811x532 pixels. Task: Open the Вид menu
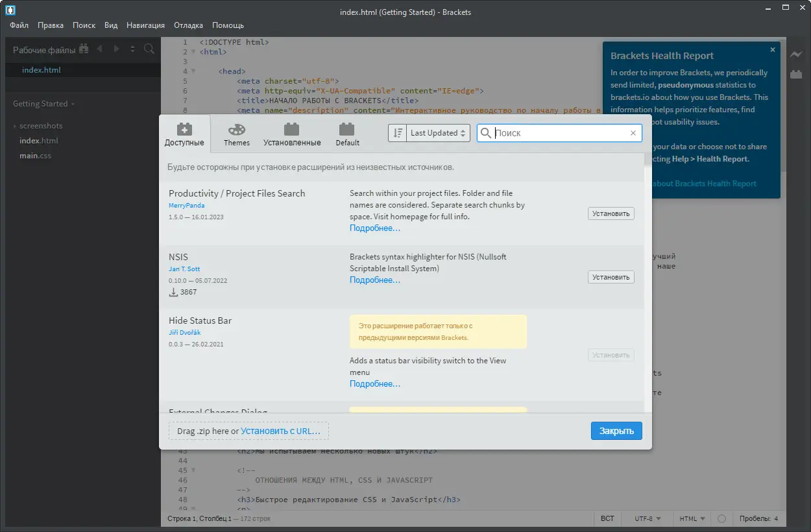(x=111, y=25)
